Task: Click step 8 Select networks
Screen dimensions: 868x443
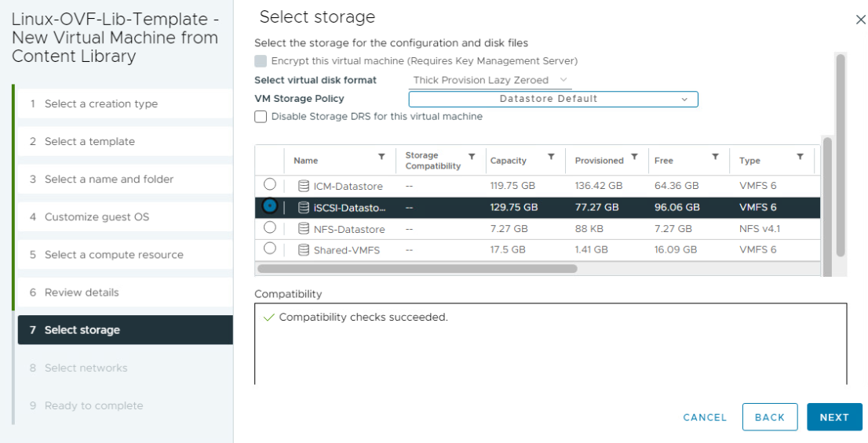Action: point(125,368)
